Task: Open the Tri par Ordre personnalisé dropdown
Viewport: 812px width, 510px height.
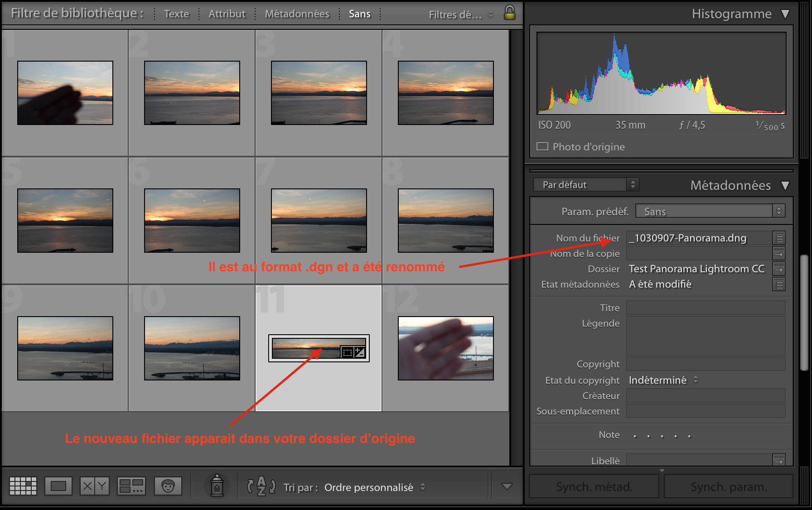Action: pyautogui.click(x=374, y=487)
